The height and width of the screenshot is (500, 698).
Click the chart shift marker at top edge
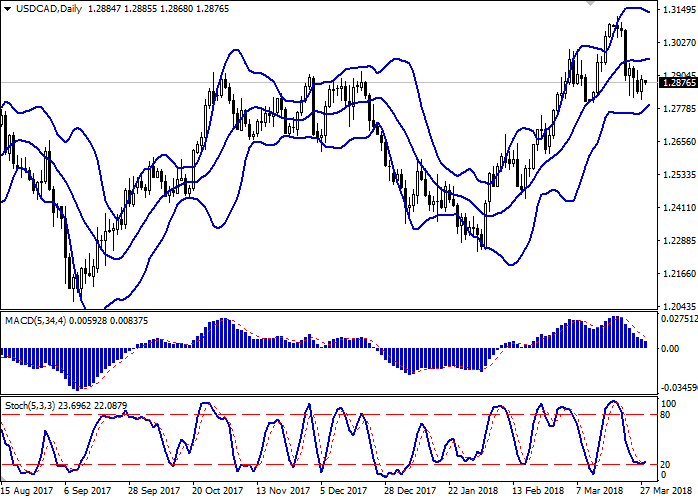[x=590, y=3]
